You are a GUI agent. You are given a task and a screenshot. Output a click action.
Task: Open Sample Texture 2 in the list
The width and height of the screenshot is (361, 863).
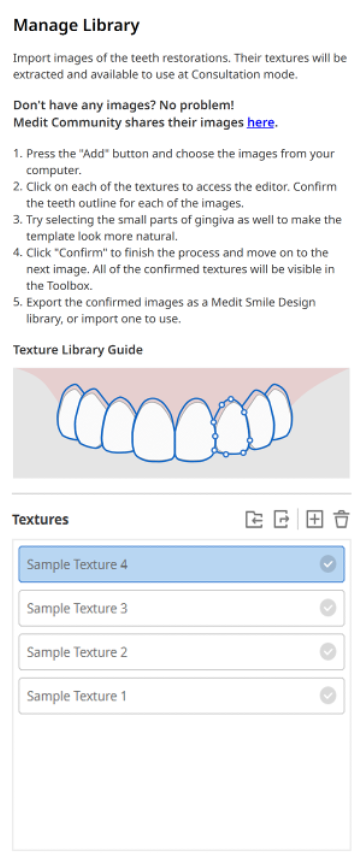(182, 652)
